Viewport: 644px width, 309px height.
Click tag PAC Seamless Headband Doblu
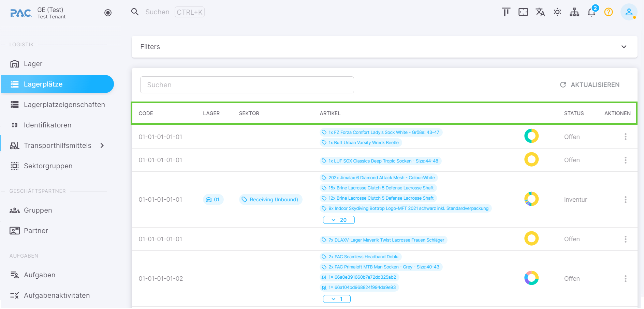[361, 257]
